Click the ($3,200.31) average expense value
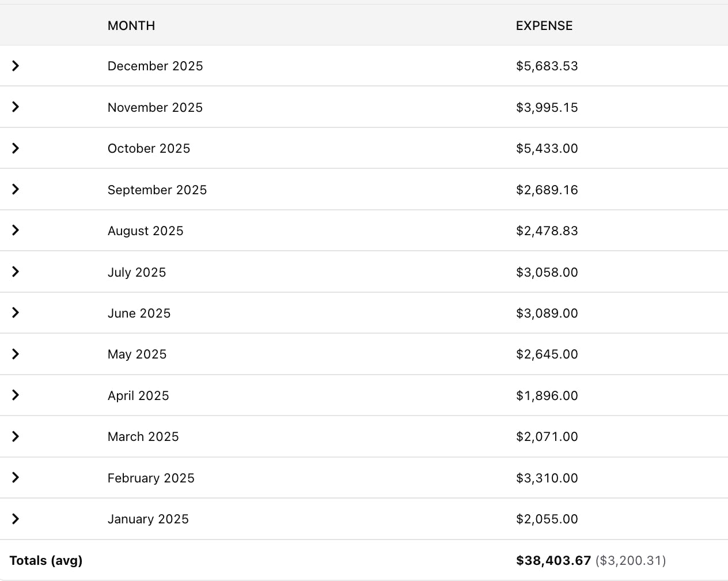This screenshot has height=581, width=728. point(631,561)
